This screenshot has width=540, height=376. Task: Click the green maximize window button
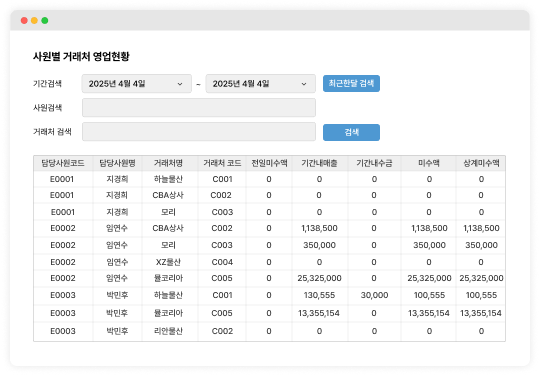[x=45, y=21]
